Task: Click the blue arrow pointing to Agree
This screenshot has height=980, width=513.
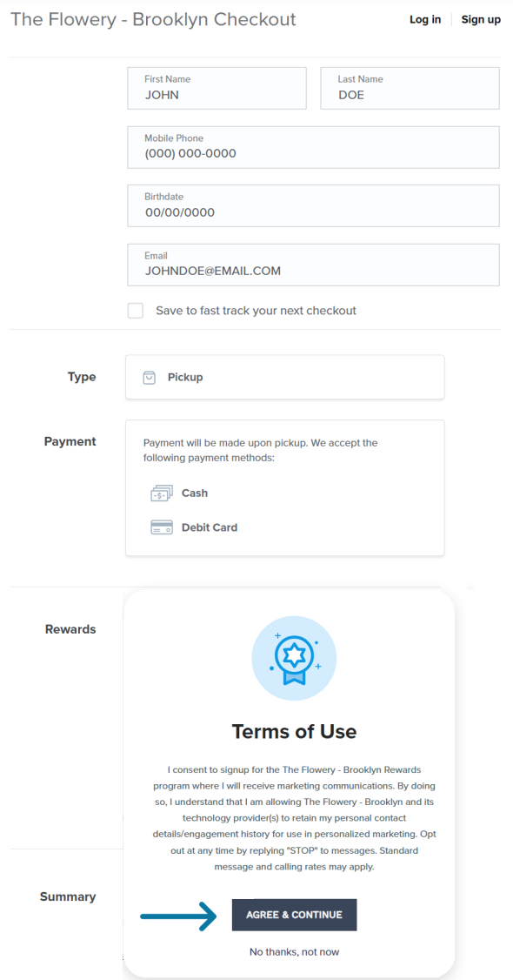Action: (179, 916)
